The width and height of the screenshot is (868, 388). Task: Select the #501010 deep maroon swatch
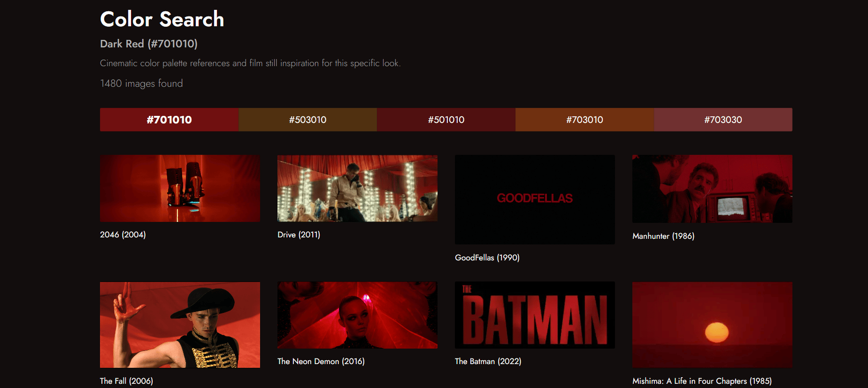[x=446, y=120]
